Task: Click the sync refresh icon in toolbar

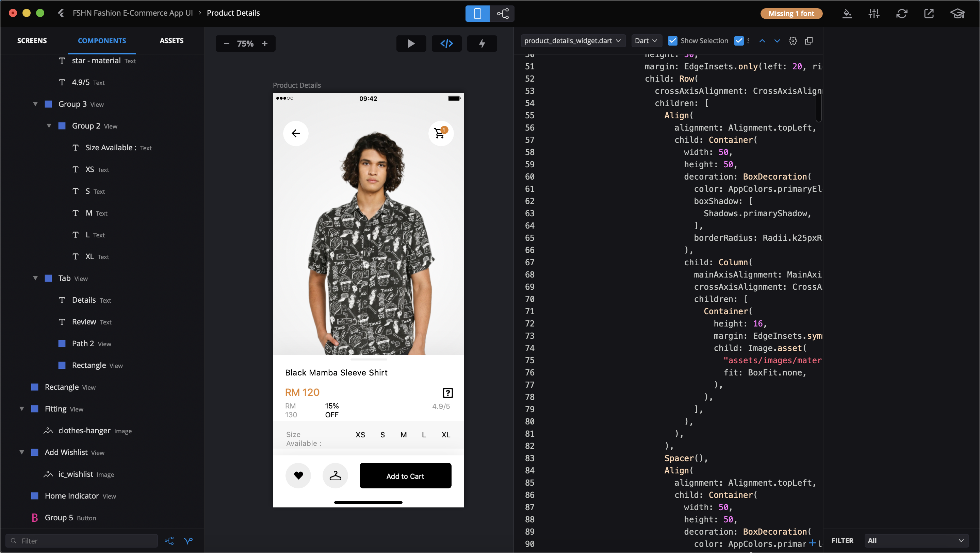Action: tap(901, 14)
